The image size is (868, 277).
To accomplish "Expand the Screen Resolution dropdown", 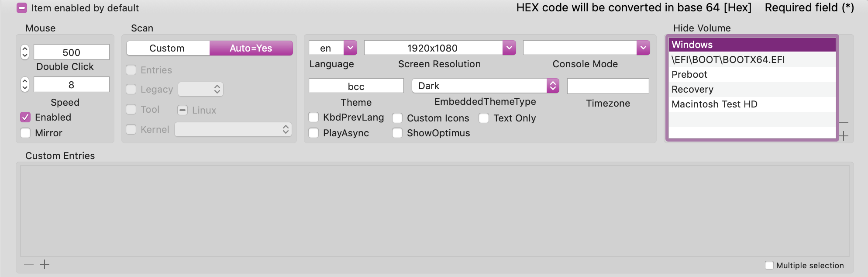I will pyautogui.click(x=509, y=48).
